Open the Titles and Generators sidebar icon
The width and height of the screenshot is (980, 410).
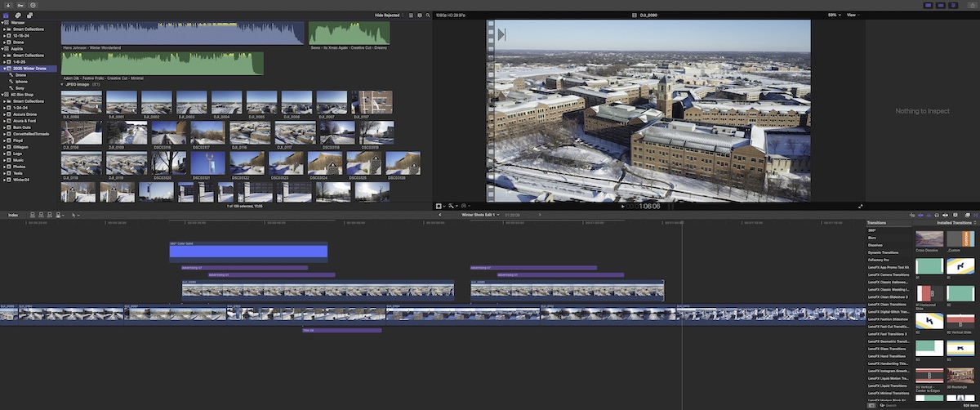(x=29, y=16)
